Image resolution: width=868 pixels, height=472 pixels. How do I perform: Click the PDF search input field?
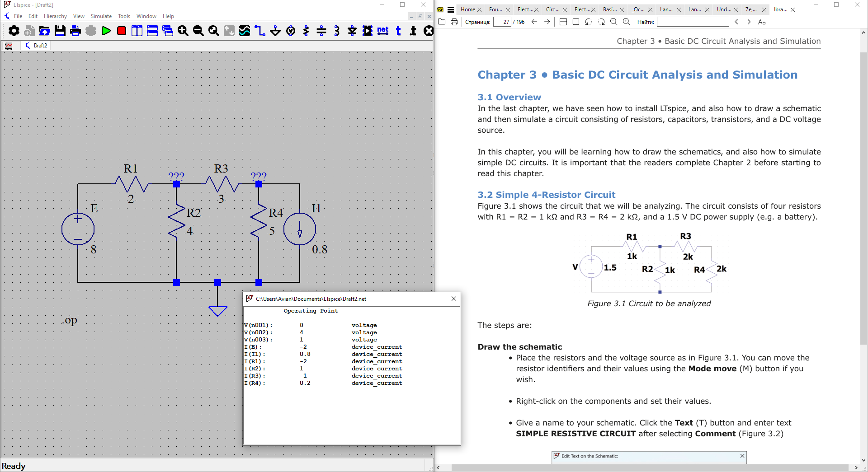[693, 22]
